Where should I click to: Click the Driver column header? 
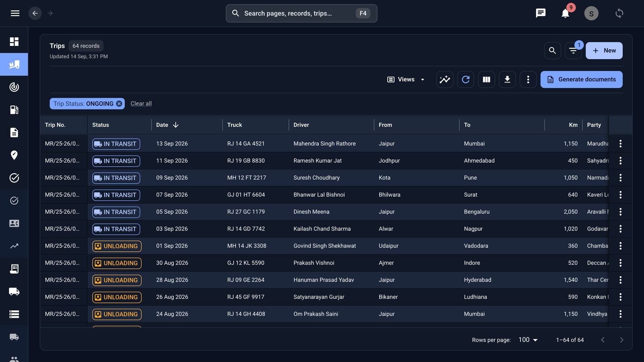(x=301, y=125)
